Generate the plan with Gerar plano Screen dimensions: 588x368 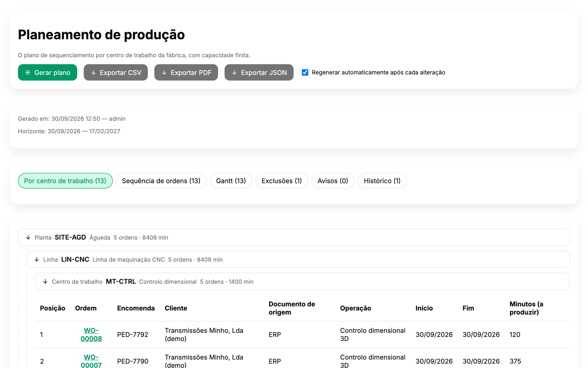pyautogui.click(x=48, y=73)
